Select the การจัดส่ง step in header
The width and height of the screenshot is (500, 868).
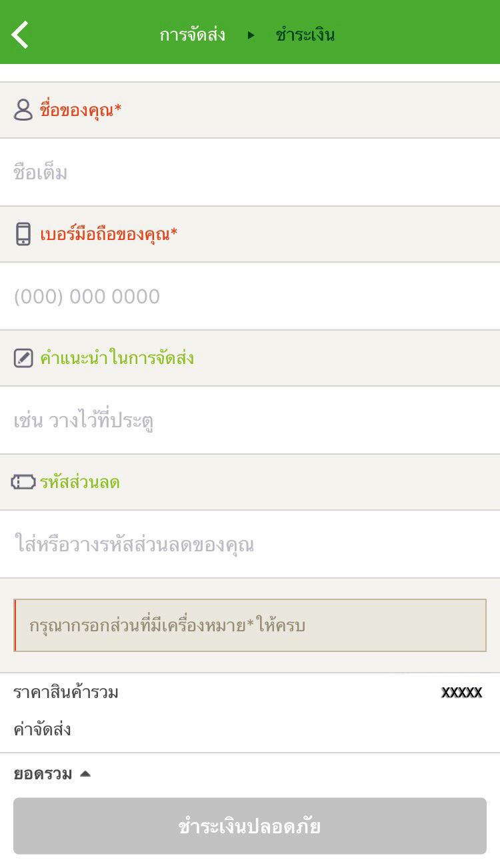(x=192, y=35)
